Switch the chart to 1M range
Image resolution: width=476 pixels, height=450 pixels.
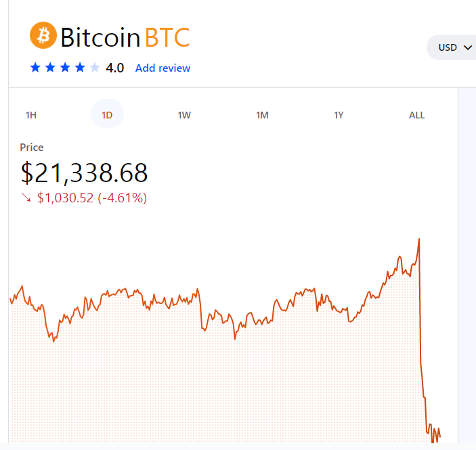262,115
